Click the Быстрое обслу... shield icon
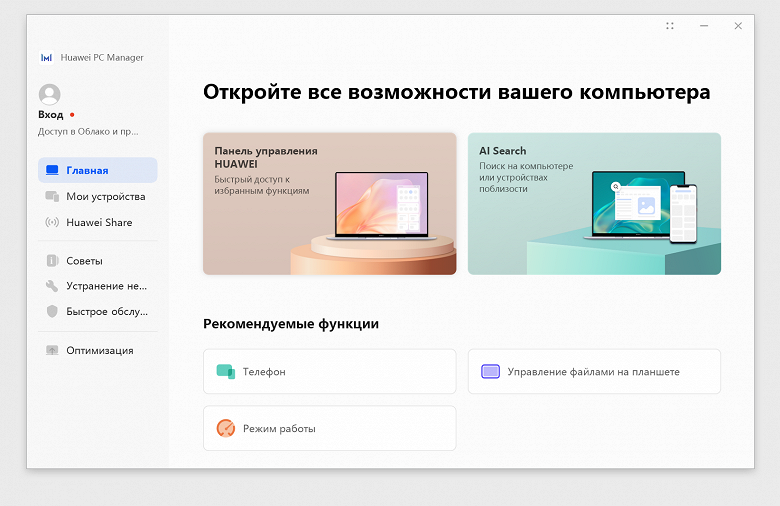The image size is (780, 506). pyautogui.click(x=52, y=311)
